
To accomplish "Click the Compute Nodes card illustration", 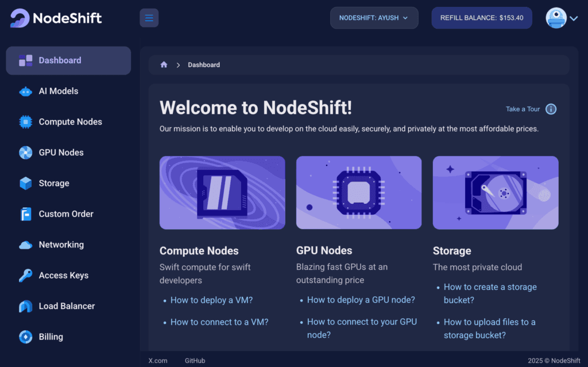I will pos(222,192).
